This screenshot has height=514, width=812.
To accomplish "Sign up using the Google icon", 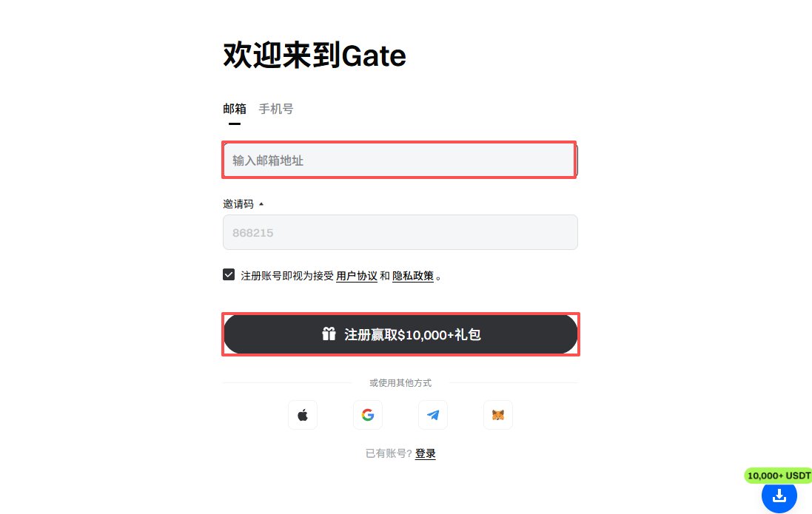I will tap(367, 415).
